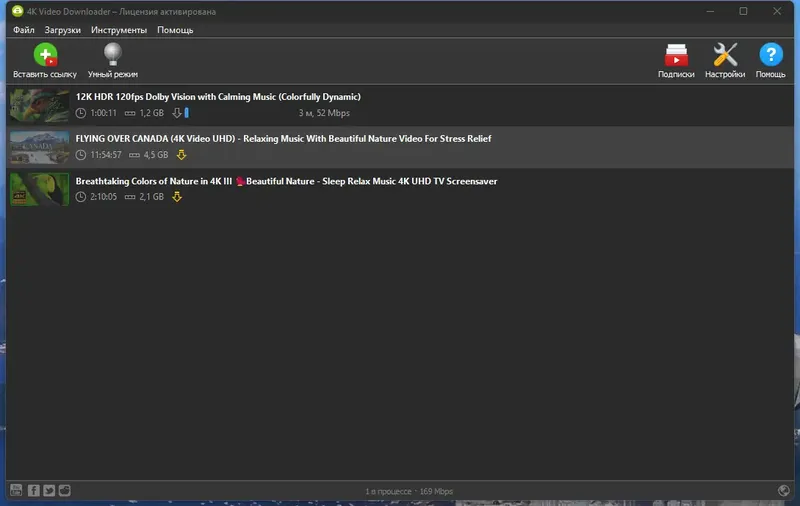Open Twitter icon in status bar
The image size is (800, 506).
pos(49,490)
